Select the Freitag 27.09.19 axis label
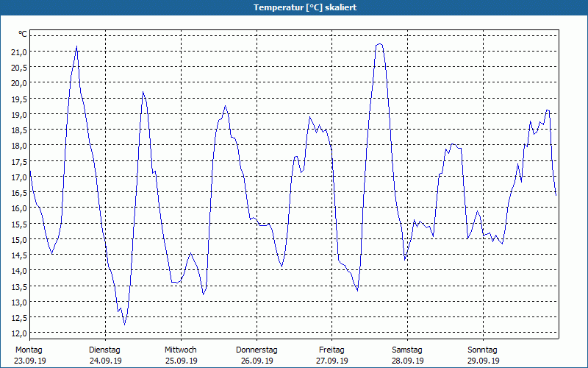This screenshot has height=368, width=588. pyautogui.click(x=332, y=355)
